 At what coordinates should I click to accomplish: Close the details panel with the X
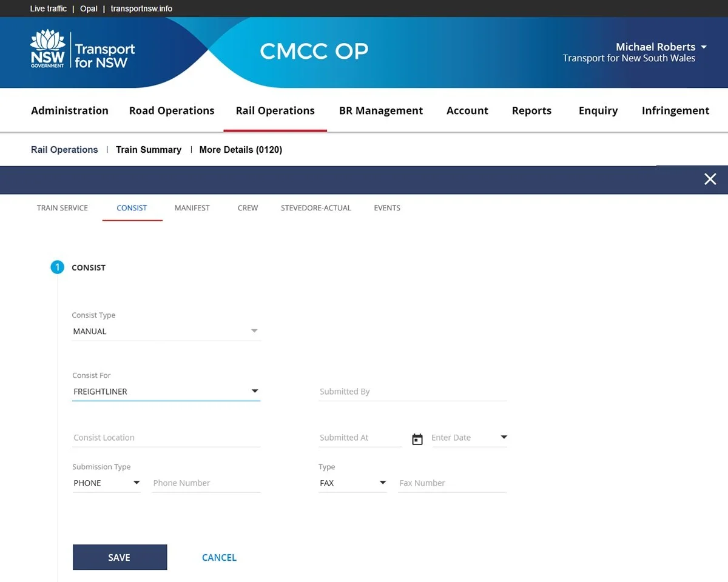[710, 179]
